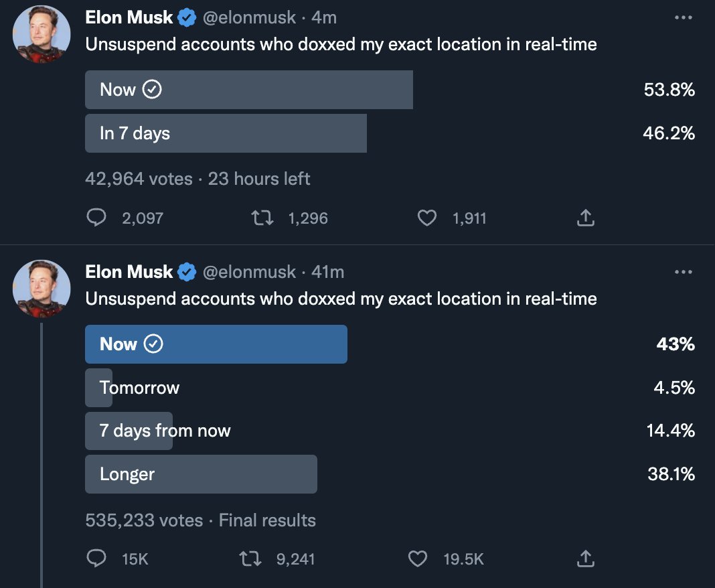The width and height of the screenshot is (715, 588).
Task: Open the @elonmusk handle on the 41m tweet
Action: click(249, 272)
